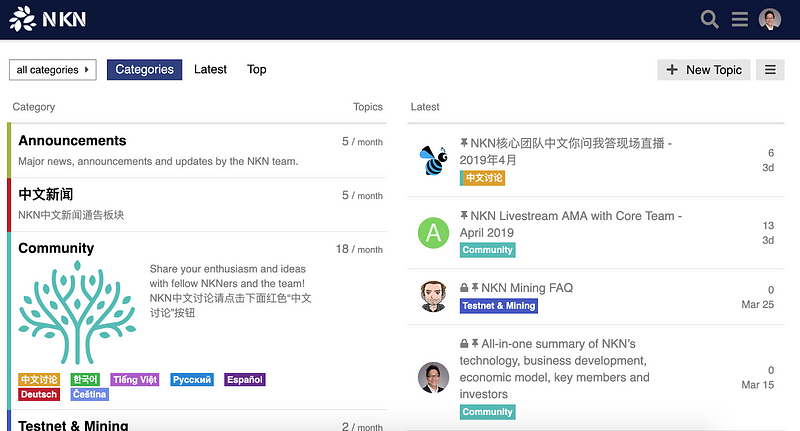Switch to the Top tab

[x=257, y=69]
